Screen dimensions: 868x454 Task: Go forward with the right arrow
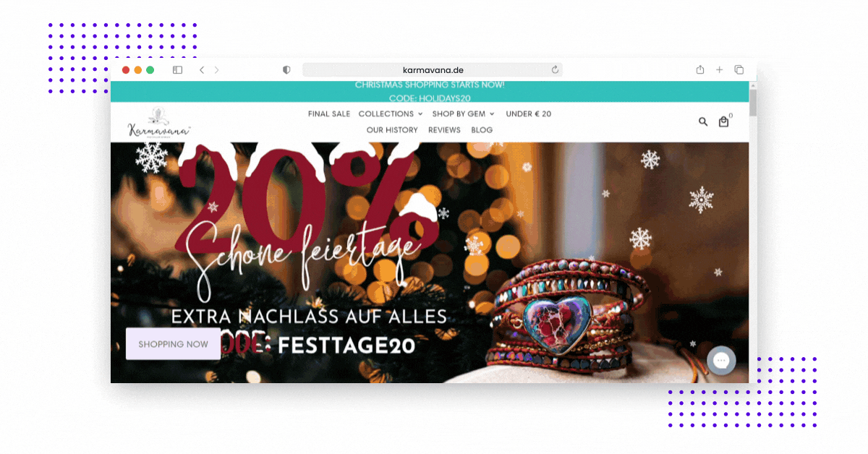[216, 70]
